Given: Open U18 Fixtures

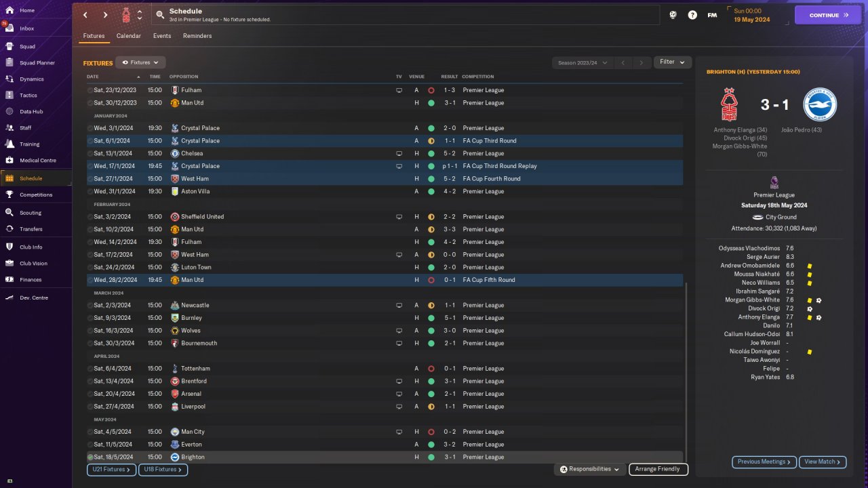Looking at the screenshot, I should [x=163, y=469].
